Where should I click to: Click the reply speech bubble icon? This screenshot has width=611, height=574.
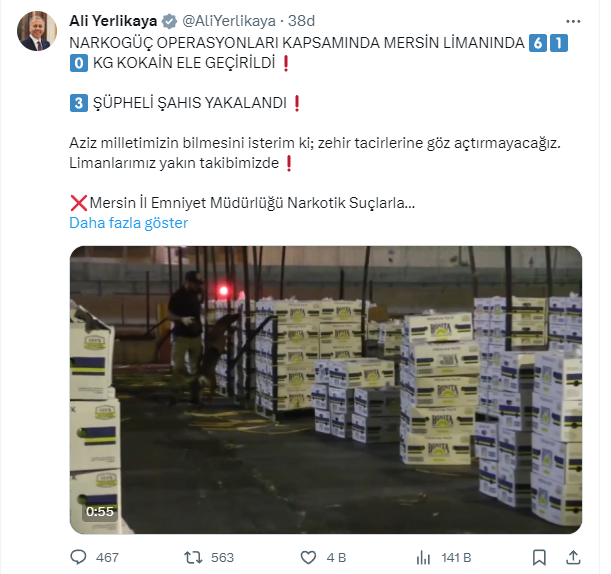click(78, 557)
